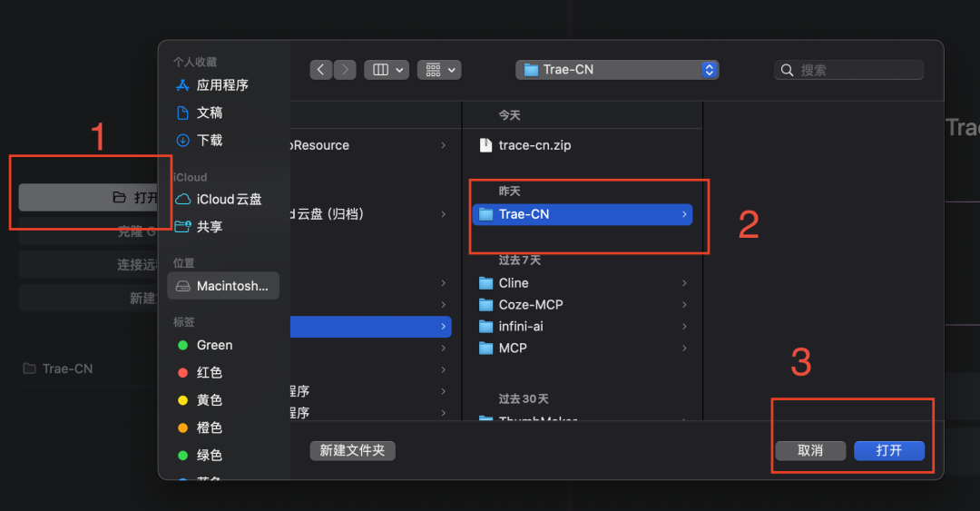This screenshot has width=980, height=511.
Task: Open the grid grouping options dropdown
Action: (439, 69)
